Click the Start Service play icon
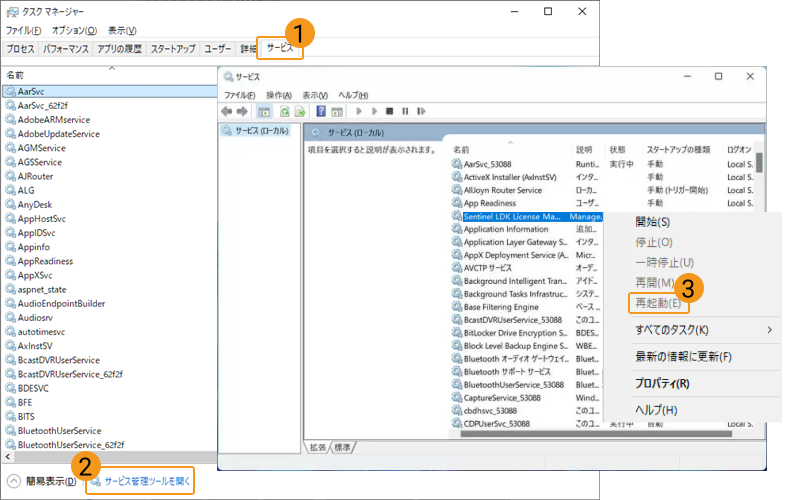 click(359, 111)
